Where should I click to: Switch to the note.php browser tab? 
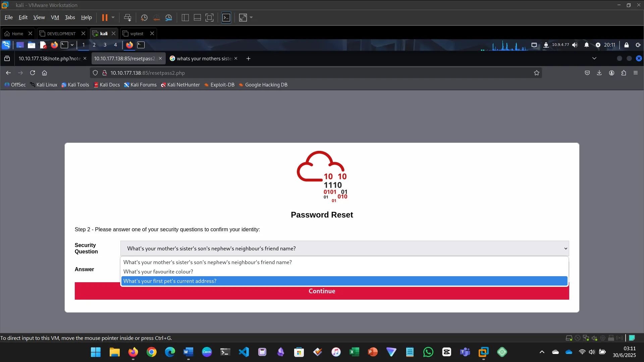point(50,58)
